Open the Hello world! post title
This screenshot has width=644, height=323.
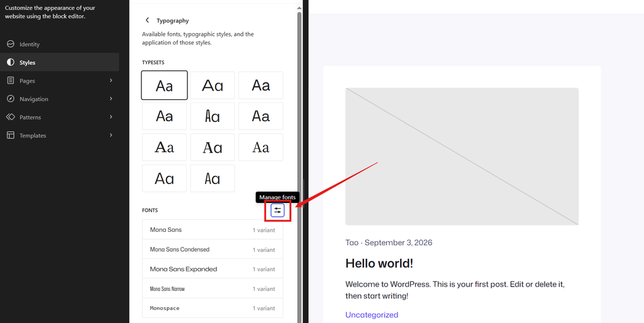pos(379,263)
